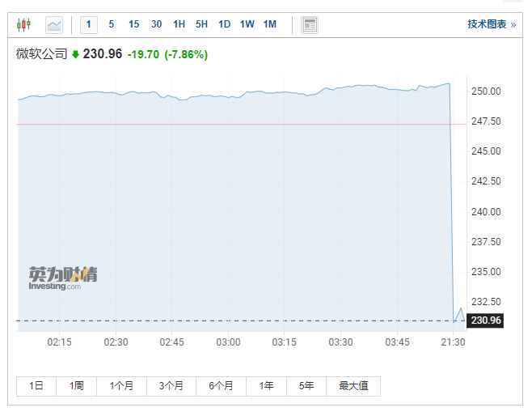
Task: Select the 1-minute interval
Action: tap(89, 24)
